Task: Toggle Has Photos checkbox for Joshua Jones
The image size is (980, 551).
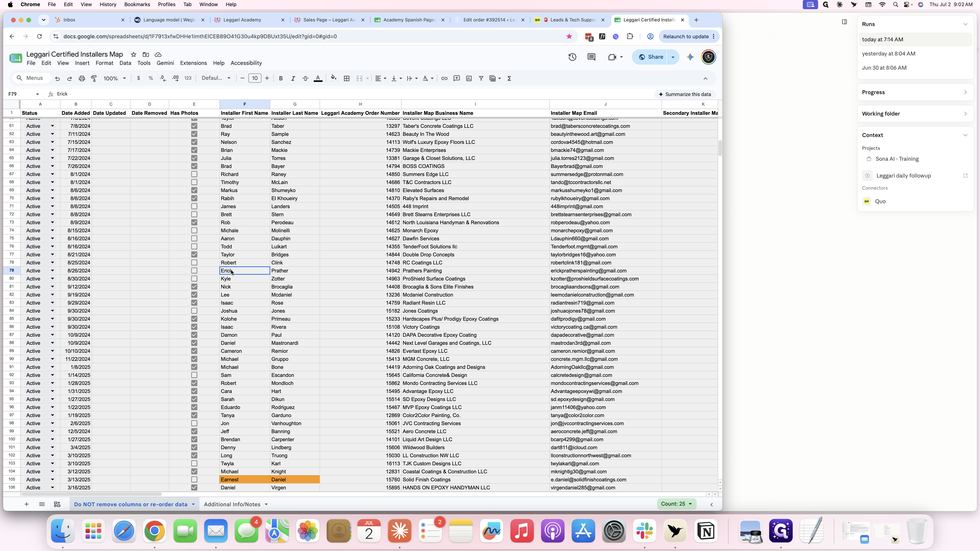Action: coord(194,311)
